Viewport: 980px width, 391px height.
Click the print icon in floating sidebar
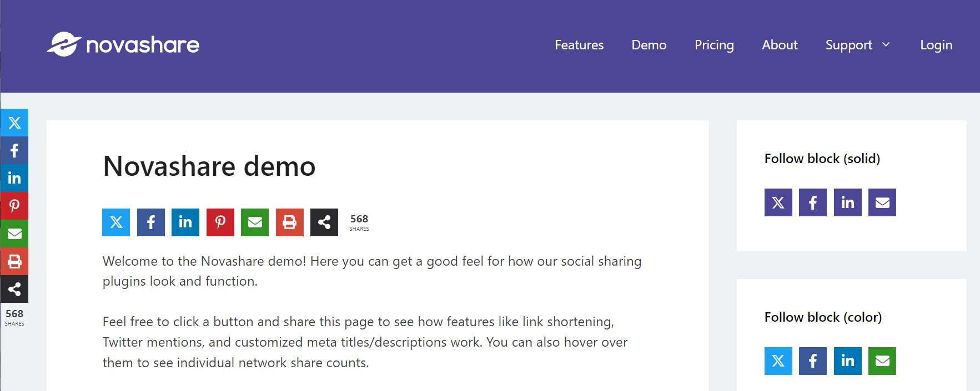point(14,261)
